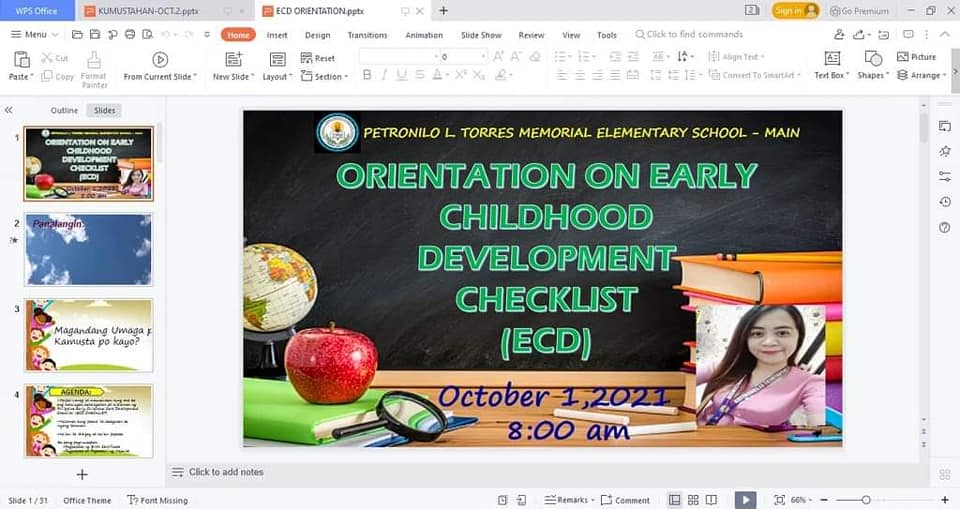The height and width of the screenshot is (509, 960).
Task: Click the New Slide icon
Action: point(233,59)
